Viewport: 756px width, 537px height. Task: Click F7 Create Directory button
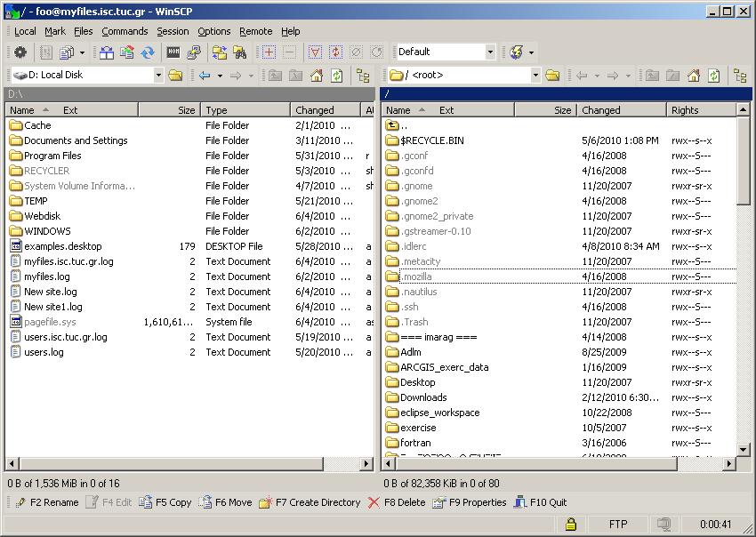pos(310,502)
